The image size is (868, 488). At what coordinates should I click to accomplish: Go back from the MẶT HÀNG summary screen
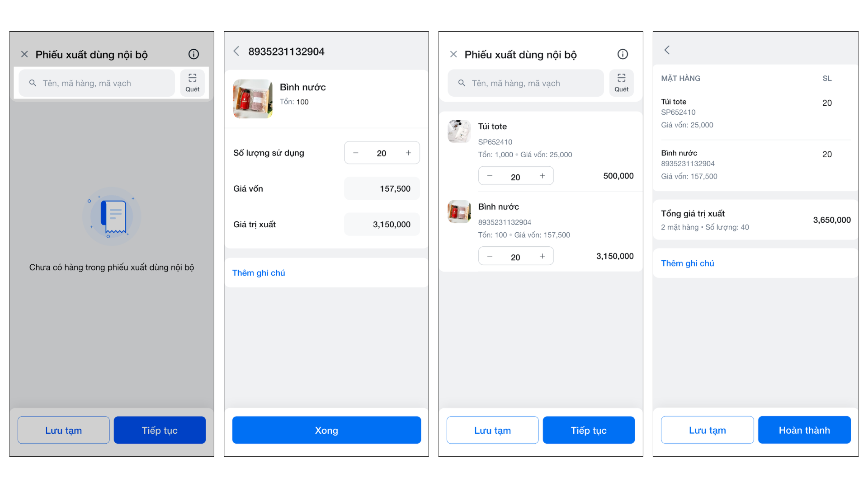[x=667, y=50]
